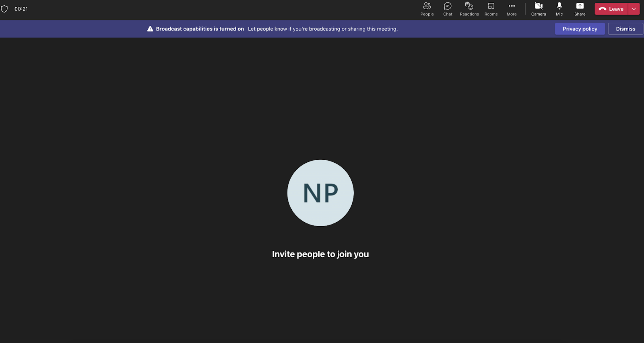
Task: Expand the Leave options dropdown arrow
Action: tap(634, 9)
